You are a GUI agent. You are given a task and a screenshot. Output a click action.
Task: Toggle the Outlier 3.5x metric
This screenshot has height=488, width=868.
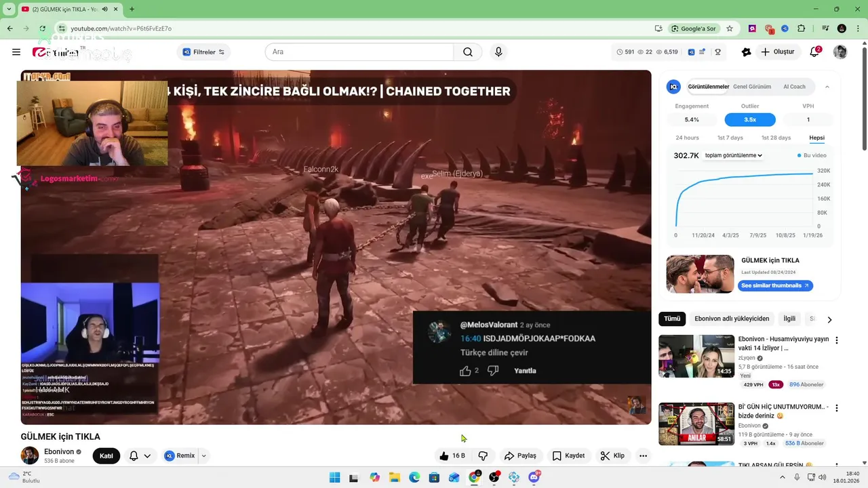coord(750,119)
